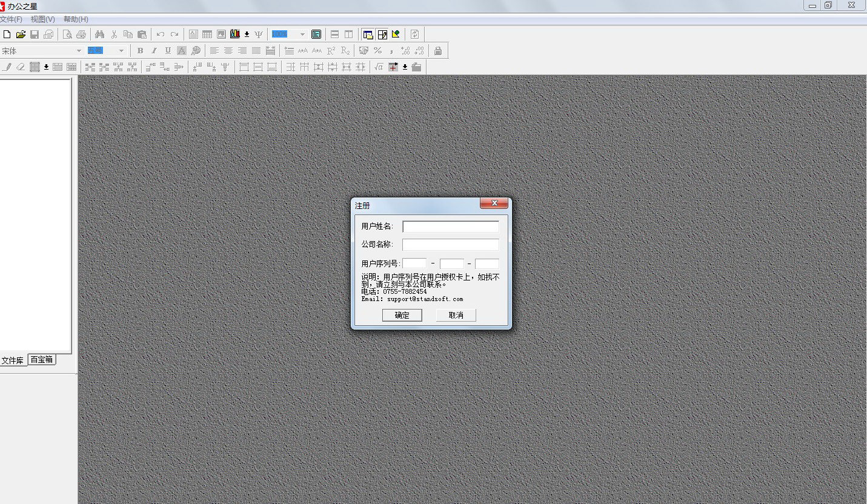Redo the last undone action
This screenshot has height=504, width=867.
(x=174, y=34)
